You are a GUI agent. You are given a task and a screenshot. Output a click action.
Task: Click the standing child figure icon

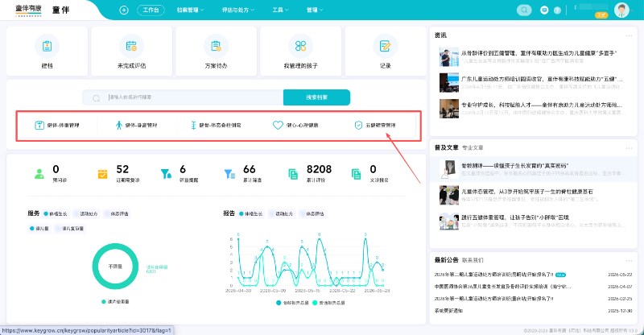tap(118, 125)
